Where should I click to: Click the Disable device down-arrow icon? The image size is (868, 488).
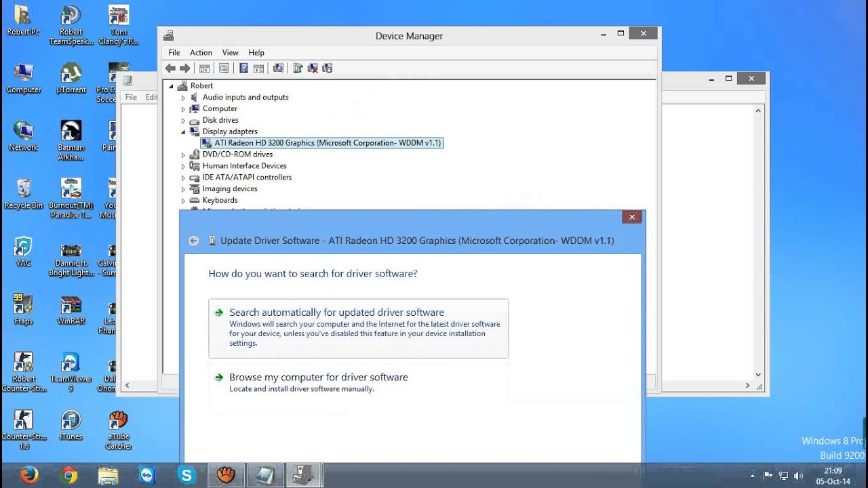328,68
